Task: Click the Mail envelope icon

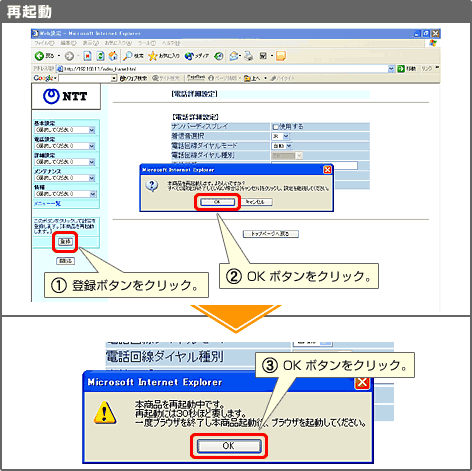Action: [234, 56]
